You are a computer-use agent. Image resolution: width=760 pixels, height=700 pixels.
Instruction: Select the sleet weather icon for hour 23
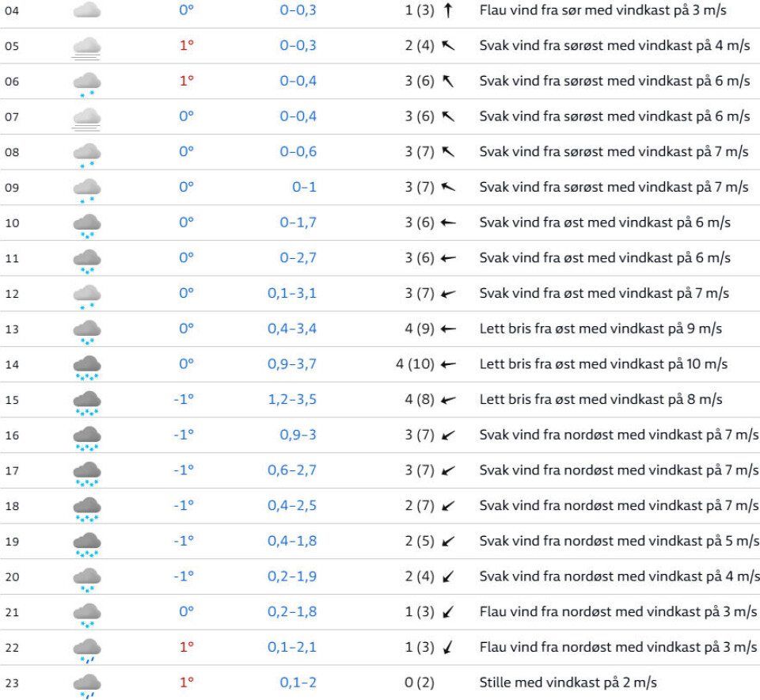86,684
